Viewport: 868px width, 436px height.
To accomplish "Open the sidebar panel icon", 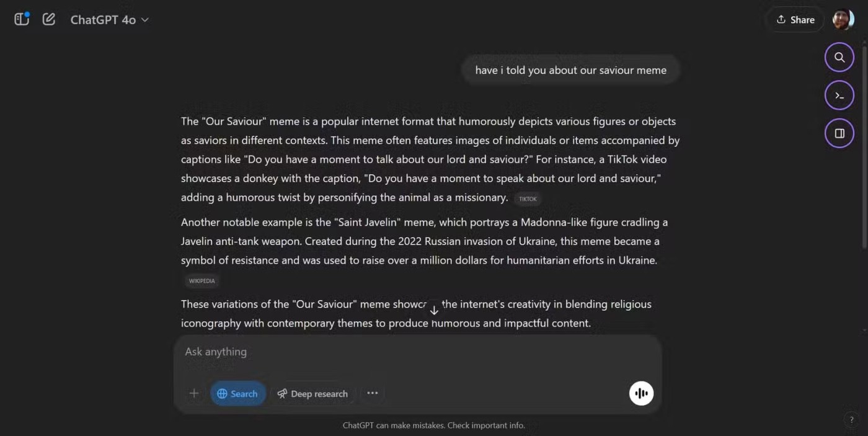I will (x=22, y=19).
